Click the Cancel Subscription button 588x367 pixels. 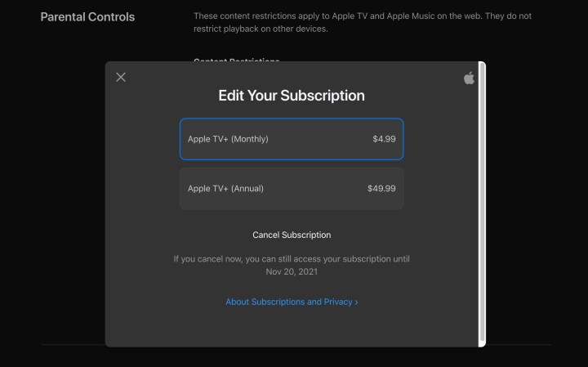click(292, 235)
